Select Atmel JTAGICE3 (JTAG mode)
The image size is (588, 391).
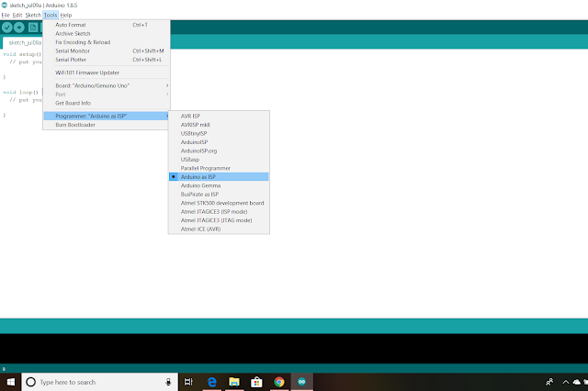(219, 220)
